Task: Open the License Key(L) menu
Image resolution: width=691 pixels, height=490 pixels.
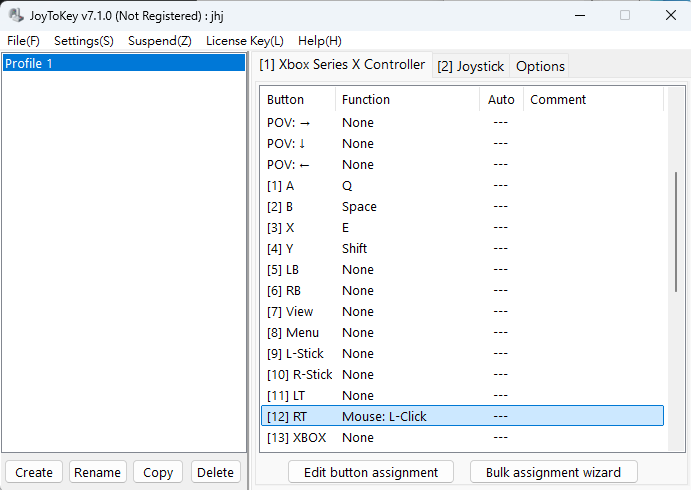Action: tap(244, 41)
